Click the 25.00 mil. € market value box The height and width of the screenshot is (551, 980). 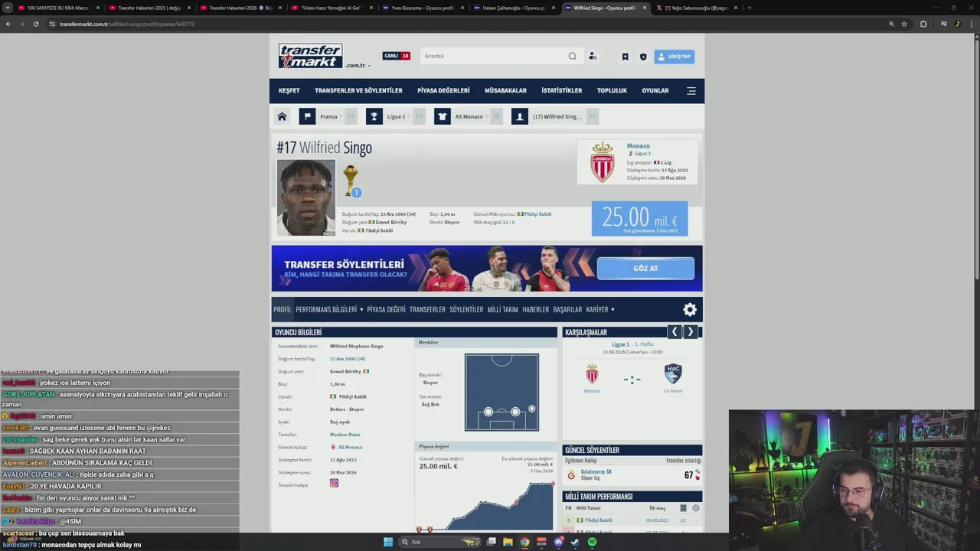[639, 218]
